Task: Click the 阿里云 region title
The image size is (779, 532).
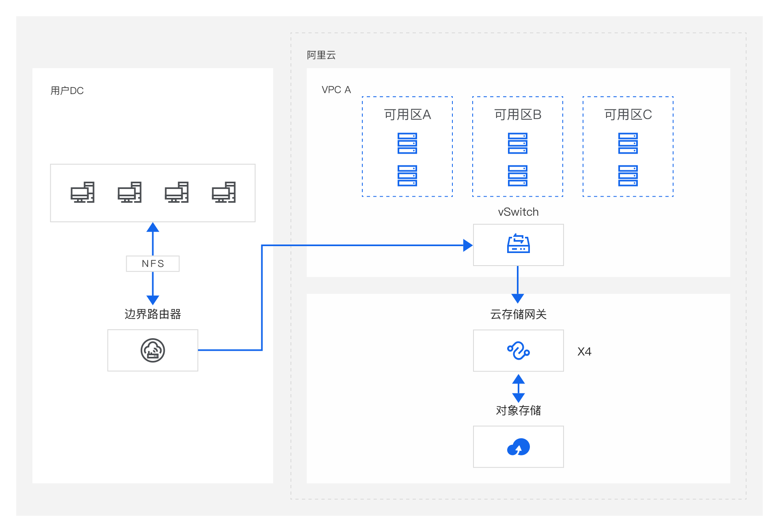Action: pos(321,55)
